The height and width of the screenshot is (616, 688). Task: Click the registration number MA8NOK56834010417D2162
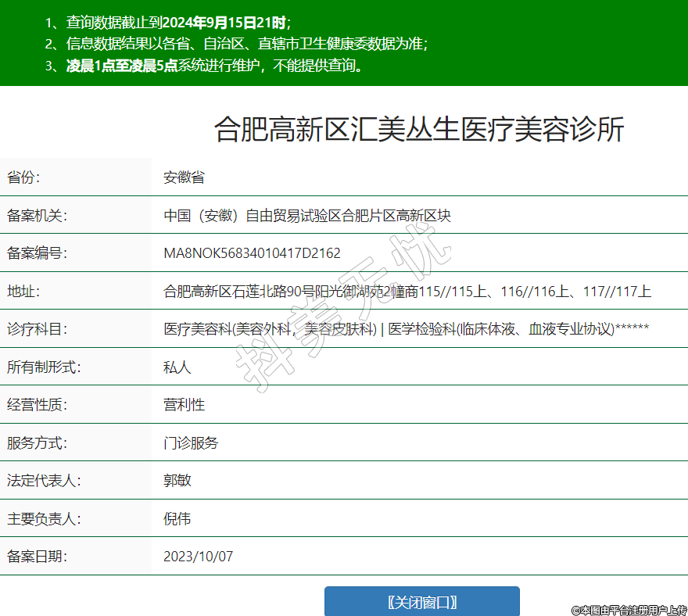(252, 253)
